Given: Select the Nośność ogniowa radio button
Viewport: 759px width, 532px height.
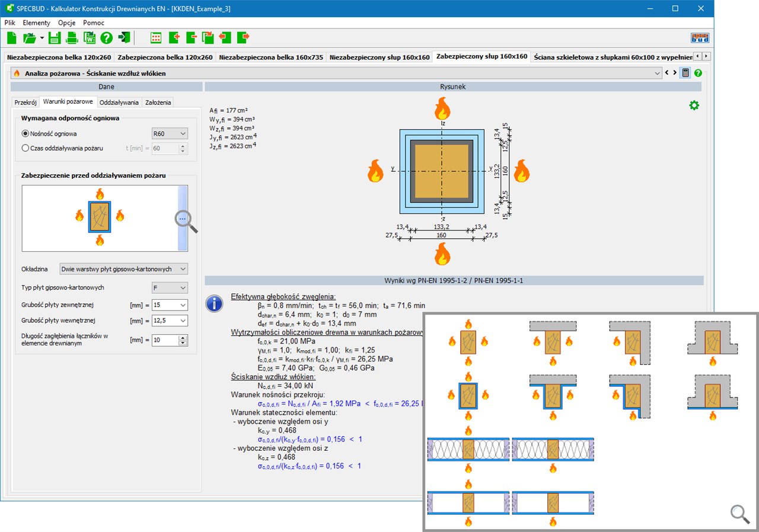Looking at the screenshot, I should 25,134.
